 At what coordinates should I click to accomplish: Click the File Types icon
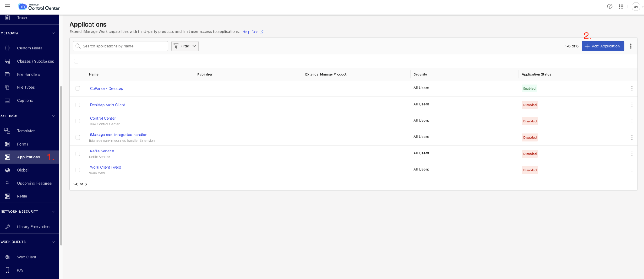[7, 87]
